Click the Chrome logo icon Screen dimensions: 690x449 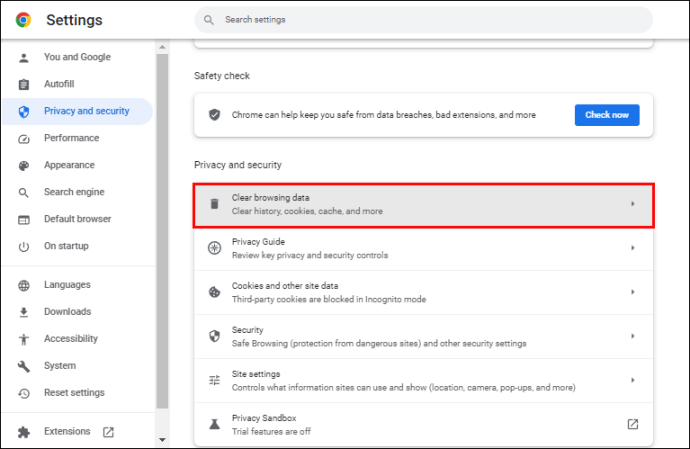tap(23, 20)
